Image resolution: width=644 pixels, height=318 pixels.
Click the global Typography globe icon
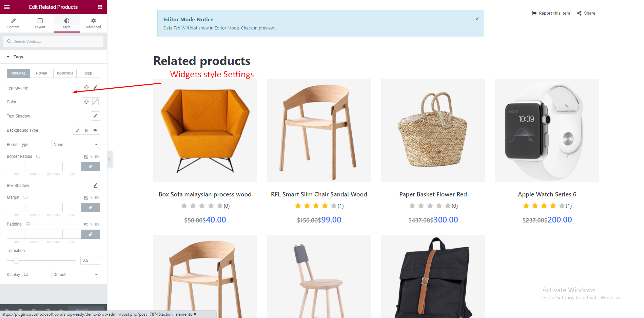pyautogui.click(x=86, y=87)
